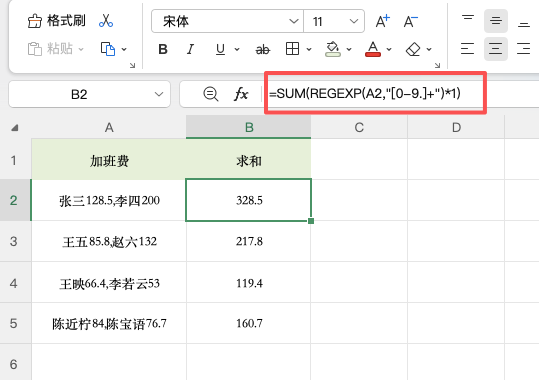Toggle Italic formatting
The image size is (539, 380).
[190, 49]
